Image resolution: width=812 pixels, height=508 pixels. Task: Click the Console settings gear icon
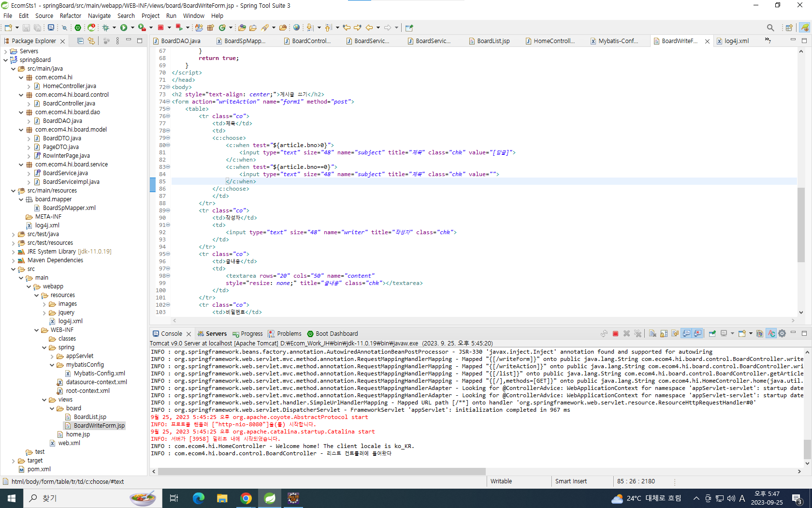tap(782, 333)
